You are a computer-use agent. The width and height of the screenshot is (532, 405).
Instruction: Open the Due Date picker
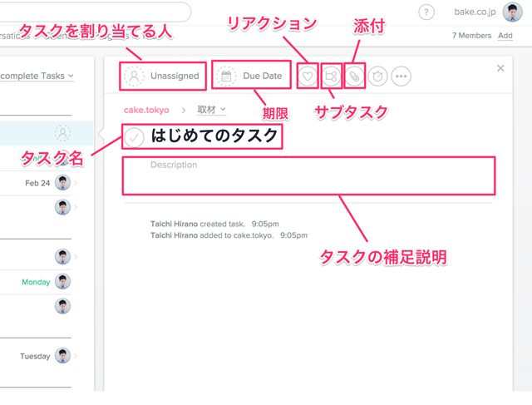pos(249,76)
